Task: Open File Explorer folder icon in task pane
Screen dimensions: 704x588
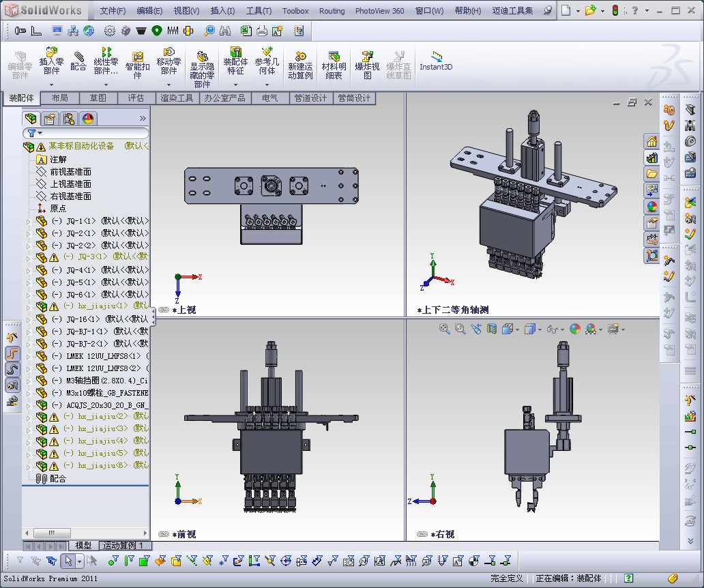Action: point(652,174)
